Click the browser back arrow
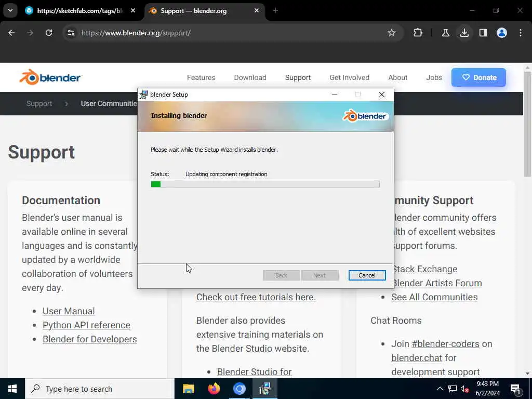This screenshot has height=399, width=532. click(11, 33)
